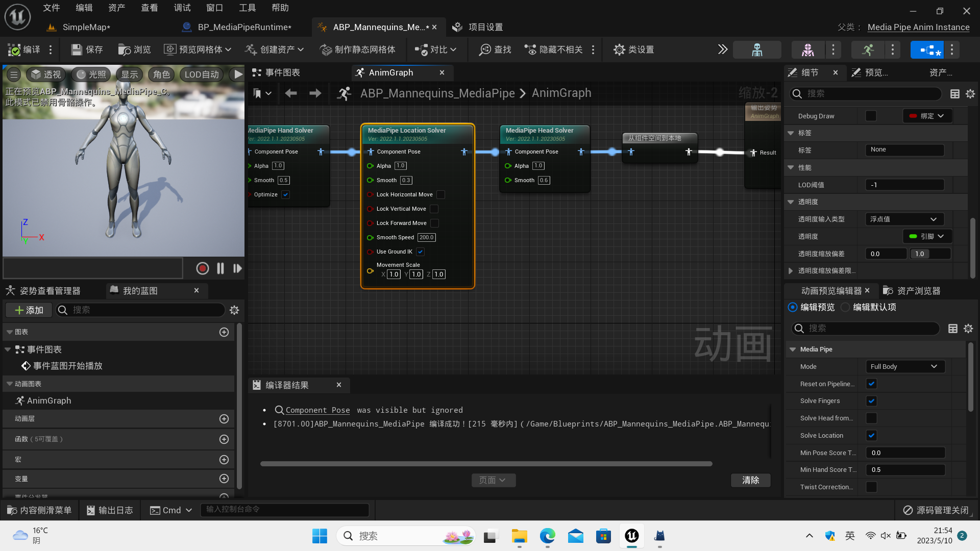Open the 查找 search tool in toolbar
The image size is (980, 551).
[x=493, y=49]
